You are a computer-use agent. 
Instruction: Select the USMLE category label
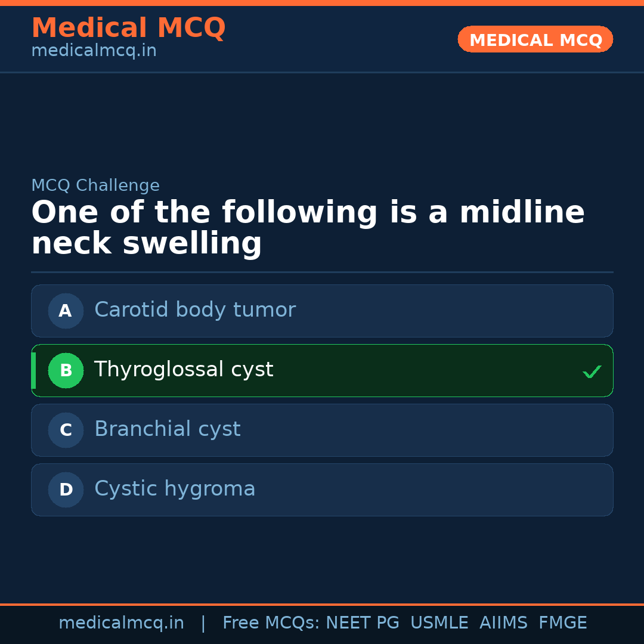pyautogui.click(x=439, y=622)
